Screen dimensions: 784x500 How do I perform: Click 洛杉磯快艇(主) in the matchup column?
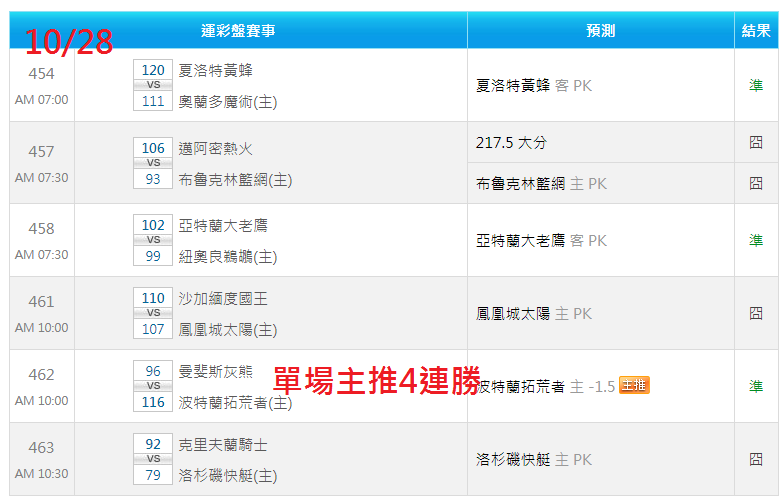pyautogui.click(x=228, y=476)
